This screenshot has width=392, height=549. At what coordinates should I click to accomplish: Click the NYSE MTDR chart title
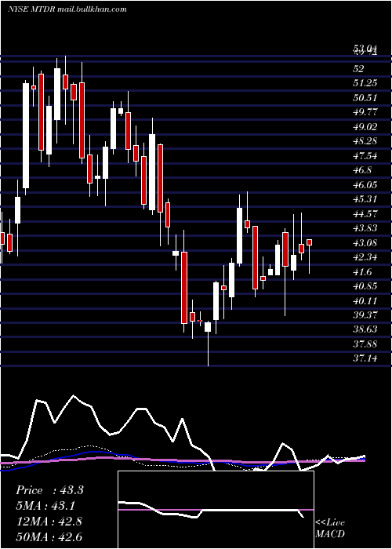tap(67, 9)
